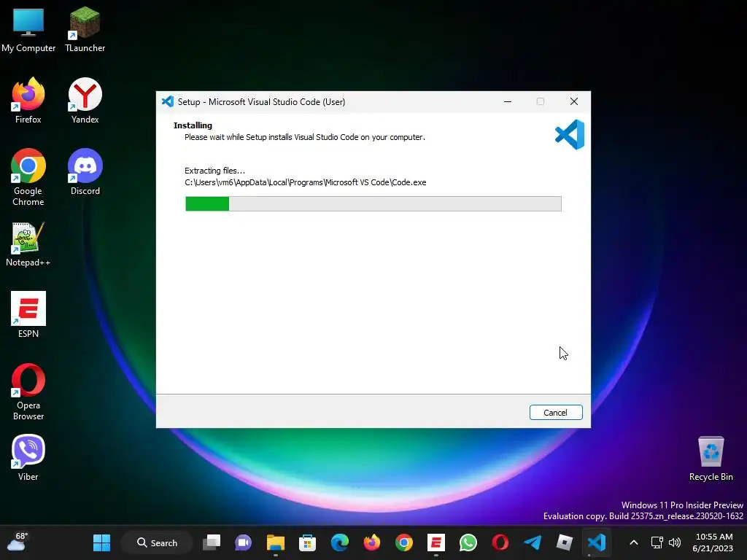Open the volume control in the tray
Viewport: 747px width, 560px height.
[675, 542]
